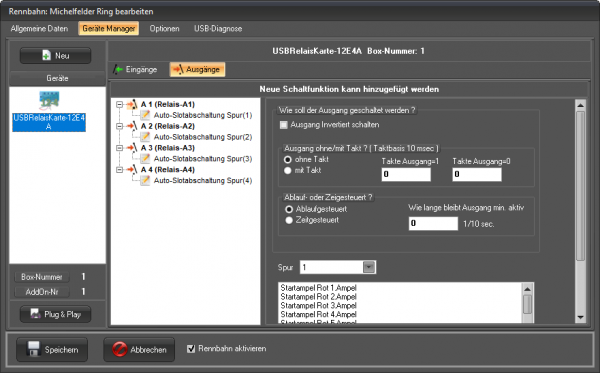Collapse the A 2 (Relais-A2) tree node
This screenshot has height=373, width=600.
coord(119,126)
